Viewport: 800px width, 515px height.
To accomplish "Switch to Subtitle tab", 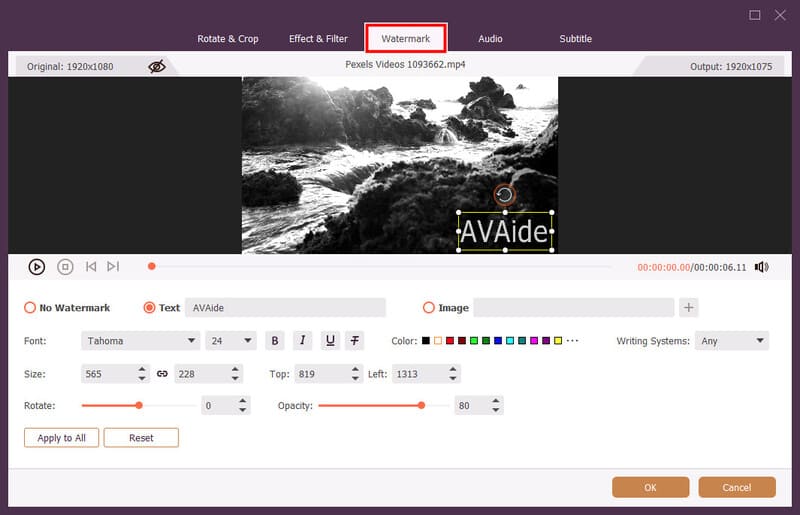I will click(x=575, y=39).
